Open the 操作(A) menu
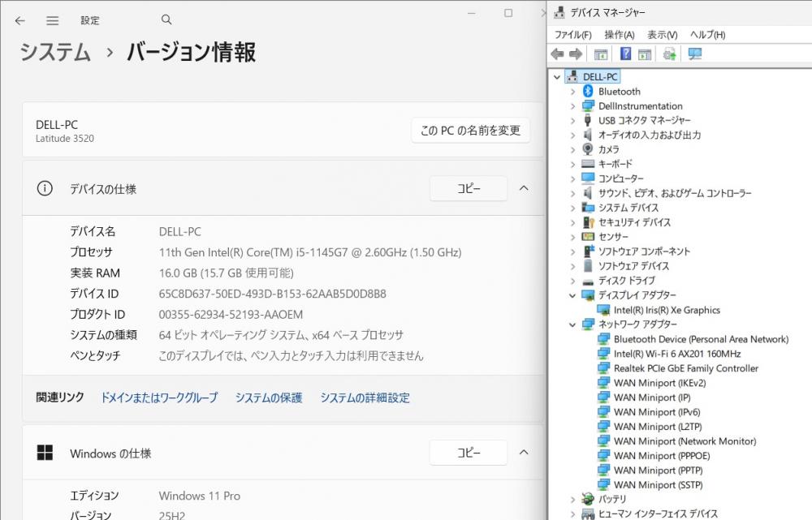Image resolution: width=812 pixels, height=520 pixels. pos(619,35)
